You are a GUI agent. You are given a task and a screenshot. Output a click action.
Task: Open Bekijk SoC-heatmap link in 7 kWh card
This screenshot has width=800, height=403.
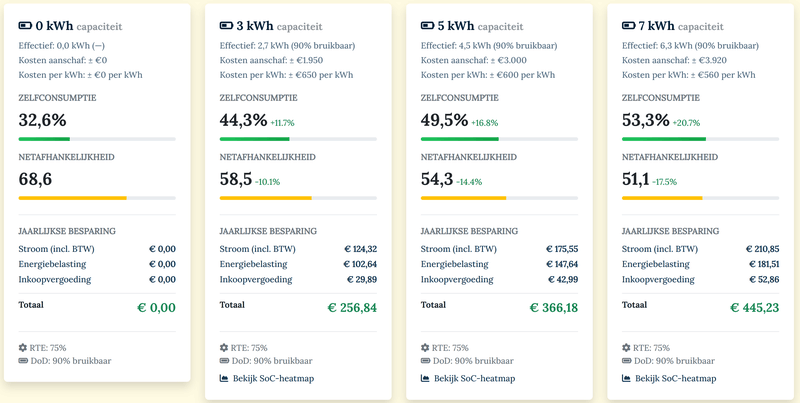[676, 379]
